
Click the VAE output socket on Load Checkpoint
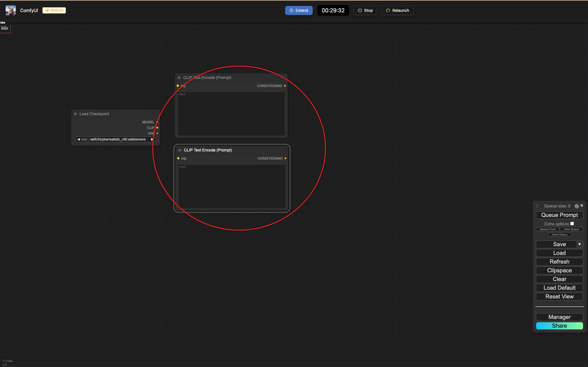pyautogui.click(x=157, y=133)
